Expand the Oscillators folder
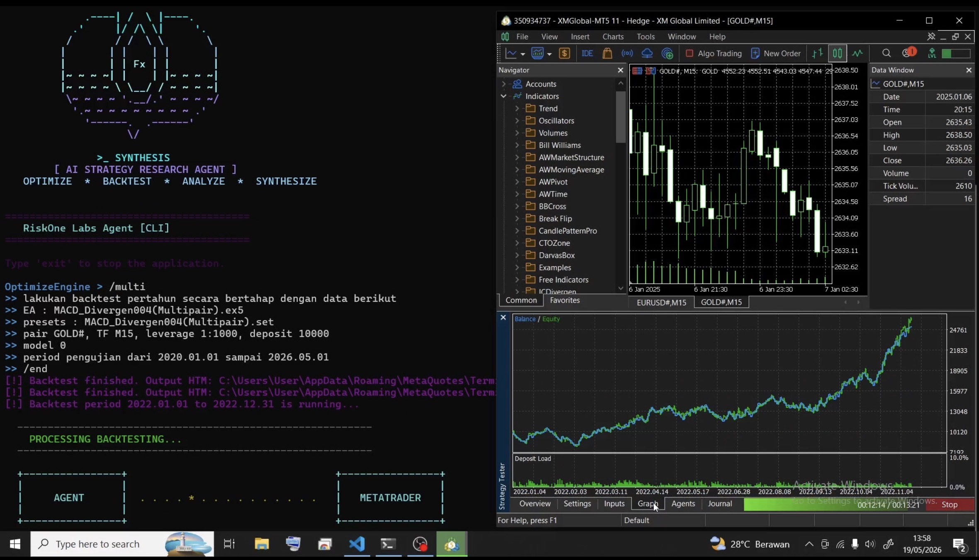This screenshot has width=979, height=560. [517, 121]
